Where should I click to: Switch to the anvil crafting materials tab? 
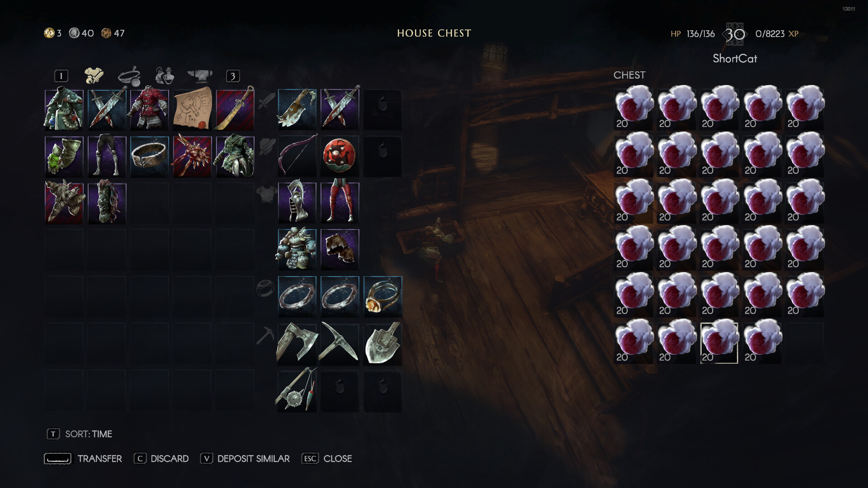pyautogui.click(x=199, y=76)
